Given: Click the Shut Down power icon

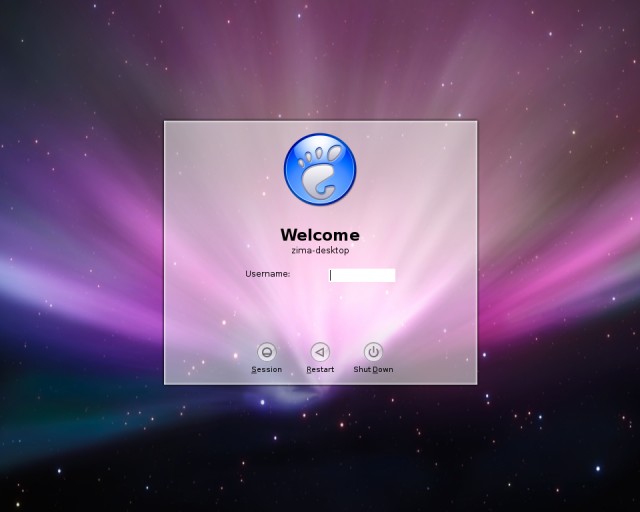Looking at the screenshot, I should coord(373,352).
